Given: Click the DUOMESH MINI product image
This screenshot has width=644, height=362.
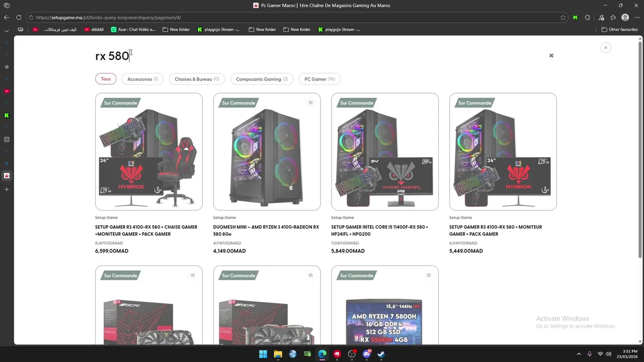Looking at the screenshot, I should 267,151.
